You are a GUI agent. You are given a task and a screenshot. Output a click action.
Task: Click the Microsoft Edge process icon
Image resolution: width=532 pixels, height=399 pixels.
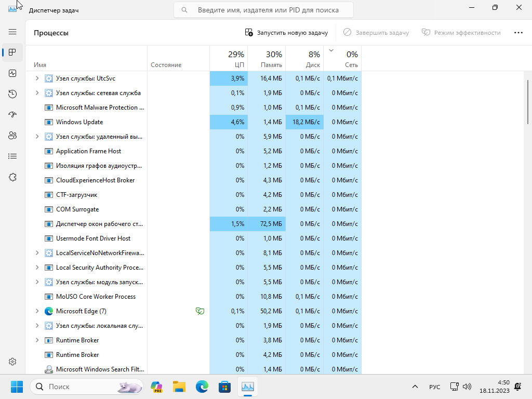click(49, 311)
